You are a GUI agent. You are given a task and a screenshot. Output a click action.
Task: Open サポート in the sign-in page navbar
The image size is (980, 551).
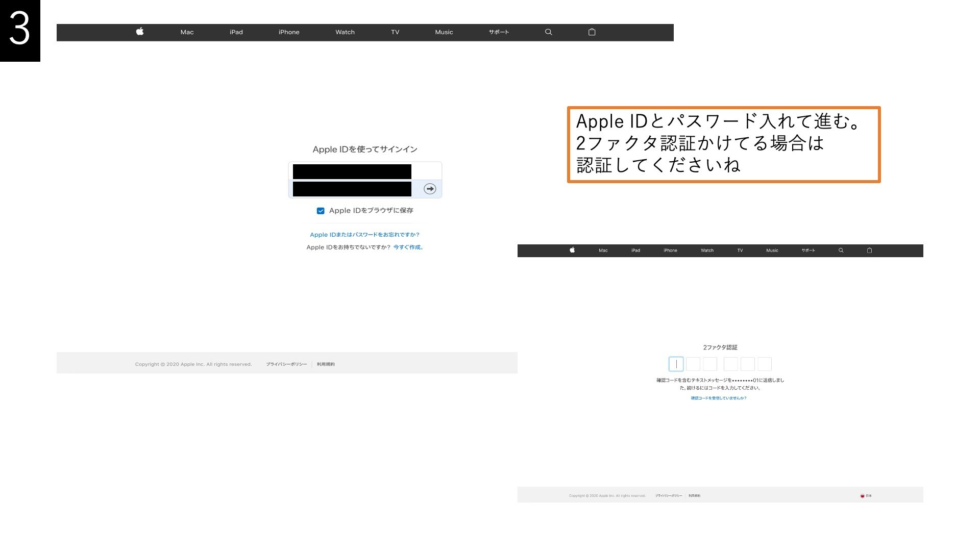499,32
